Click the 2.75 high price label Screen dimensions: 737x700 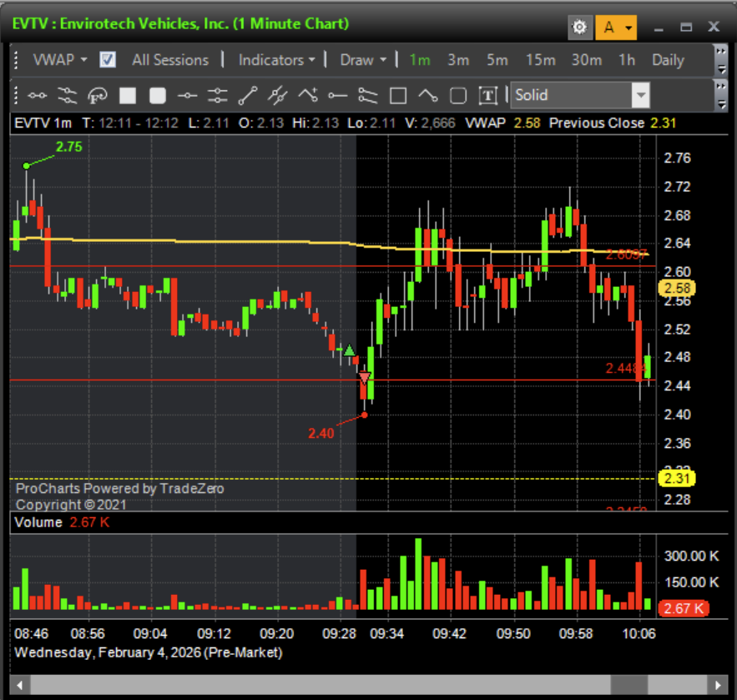68,147
